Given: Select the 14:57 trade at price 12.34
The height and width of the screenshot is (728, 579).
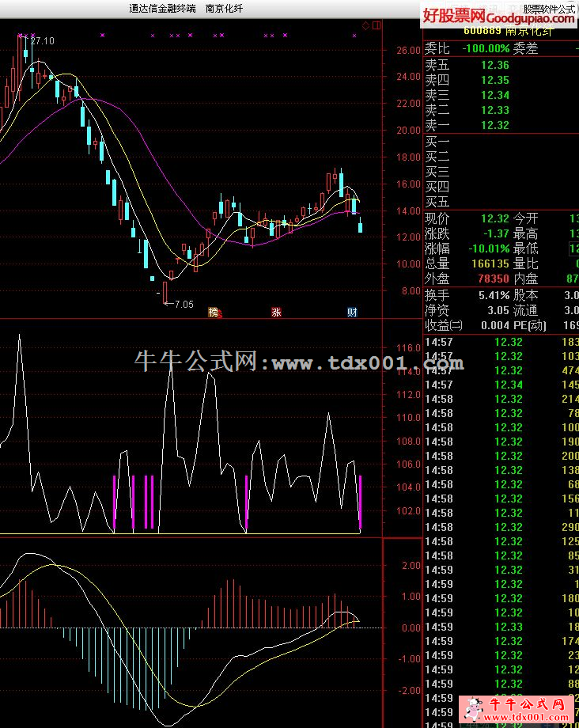Looking at the screenshot, I should tap(508, 385).
